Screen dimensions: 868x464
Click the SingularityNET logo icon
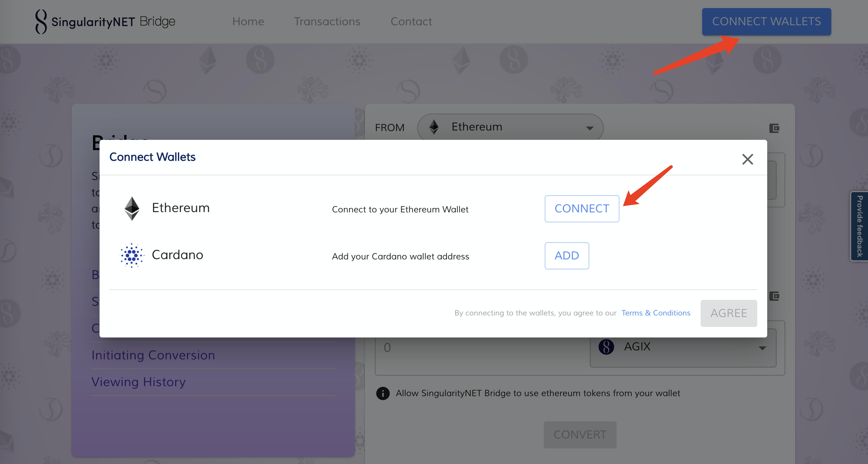coord(41,21)
